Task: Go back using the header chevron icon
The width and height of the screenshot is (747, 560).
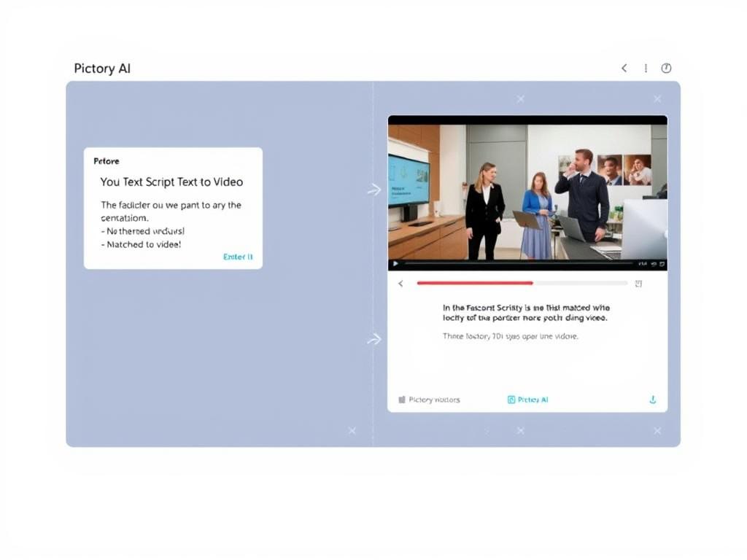Action: click(624, 67)
